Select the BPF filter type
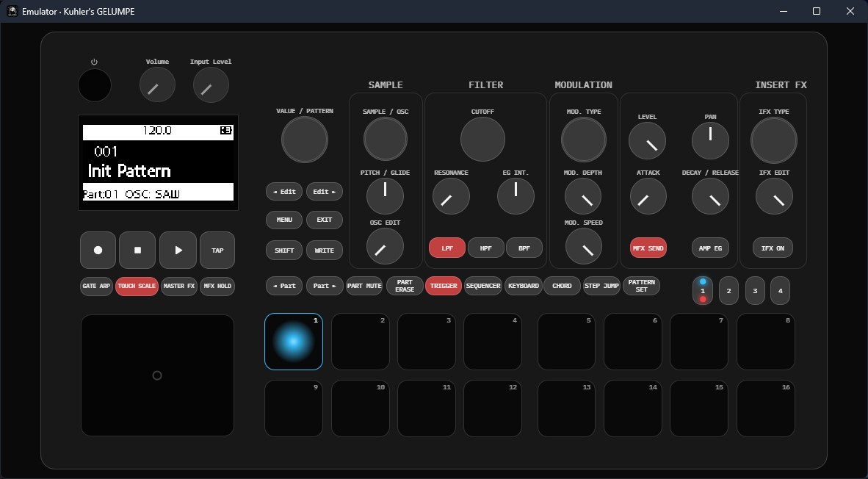Image resolution: width=868 pixels, height=479 pixels. (524, 248)
